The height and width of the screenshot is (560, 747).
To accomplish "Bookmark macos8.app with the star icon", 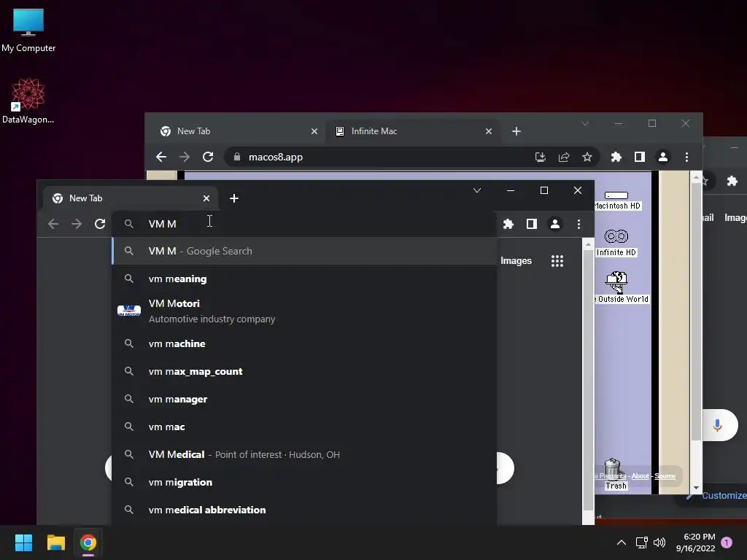I will [x=587, y=157].
